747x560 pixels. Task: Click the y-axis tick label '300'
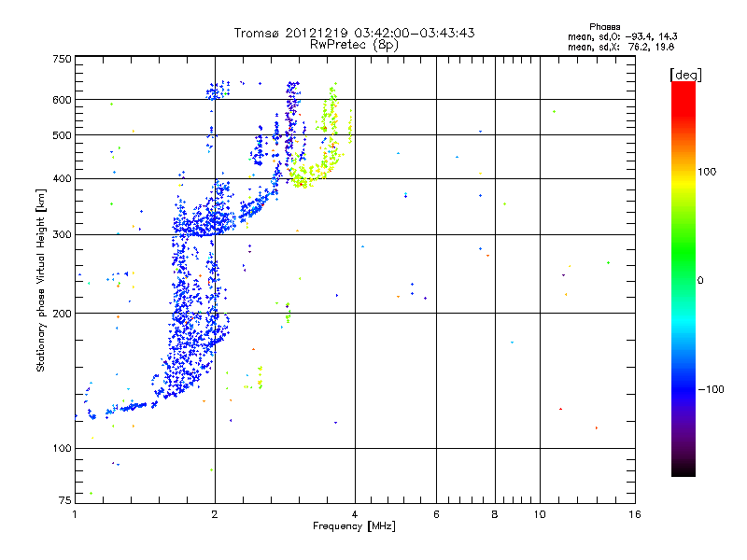click(x=62, y=235)
